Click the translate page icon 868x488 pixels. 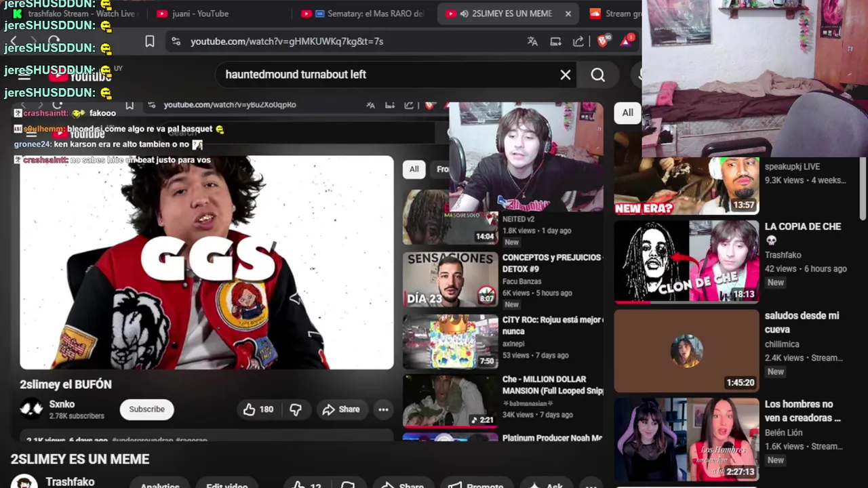click(x=532, y=41)
